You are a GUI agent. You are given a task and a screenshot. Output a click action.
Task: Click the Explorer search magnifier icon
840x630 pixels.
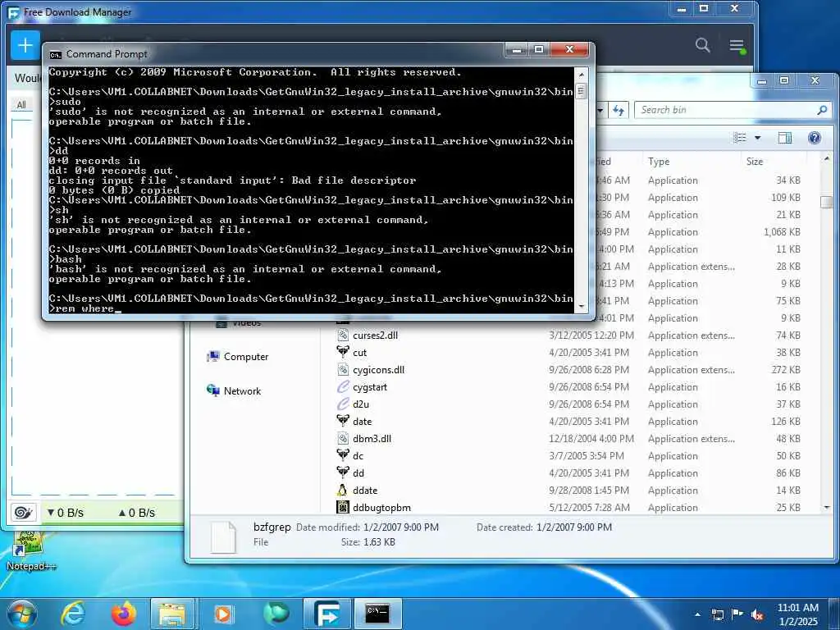[x=822, y=110]
